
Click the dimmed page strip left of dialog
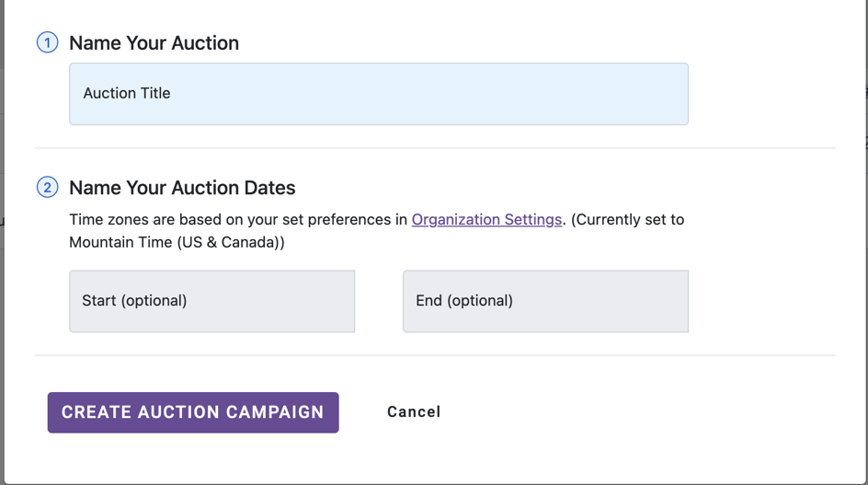tap(2, 276)
